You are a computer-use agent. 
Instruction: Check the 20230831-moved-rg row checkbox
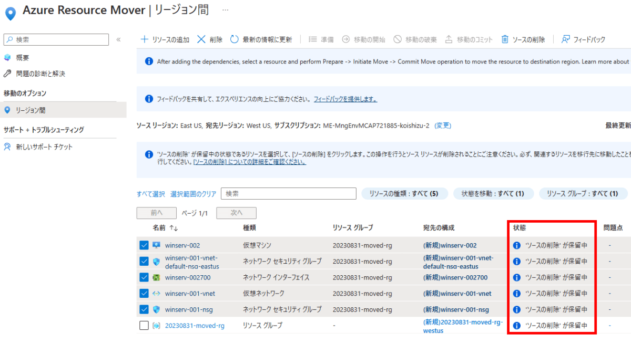coord(144,326)
